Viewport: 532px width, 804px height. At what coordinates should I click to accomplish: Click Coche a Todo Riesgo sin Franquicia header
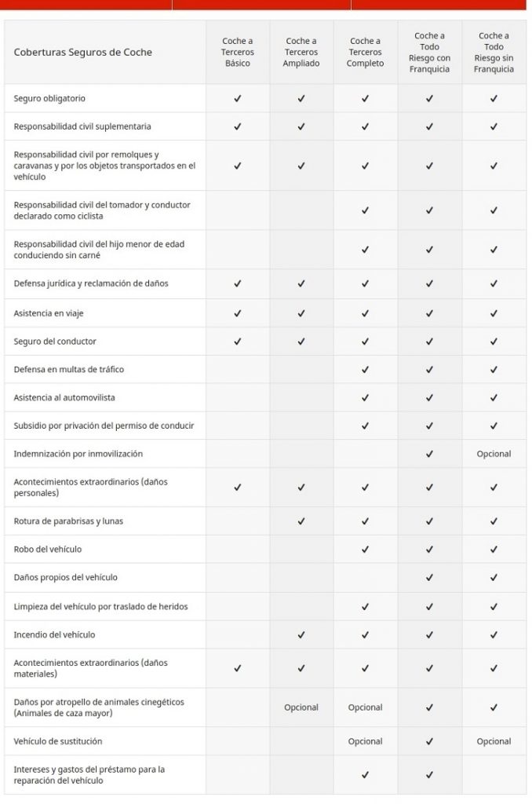point(494,52)
